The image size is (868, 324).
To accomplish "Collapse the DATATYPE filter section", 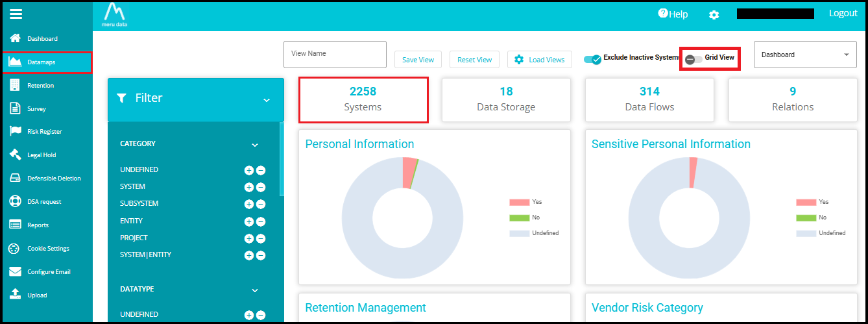I will click(x=255, y=290).
